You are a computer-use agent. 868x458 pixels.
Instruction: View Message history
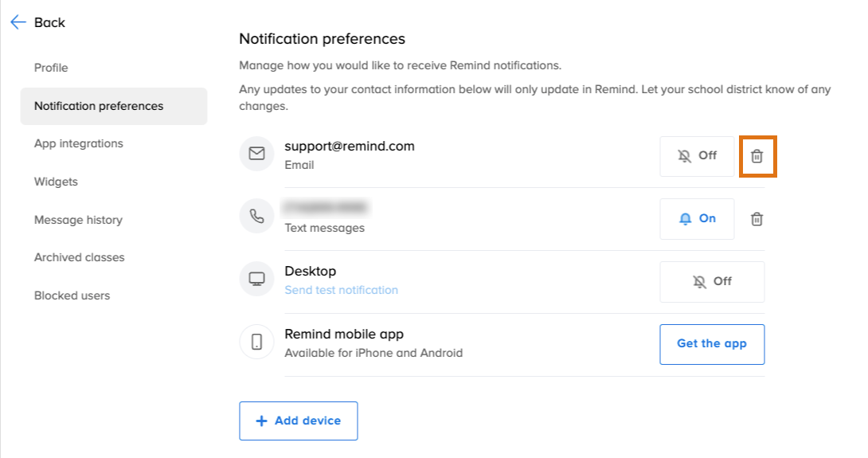[78, 220]
